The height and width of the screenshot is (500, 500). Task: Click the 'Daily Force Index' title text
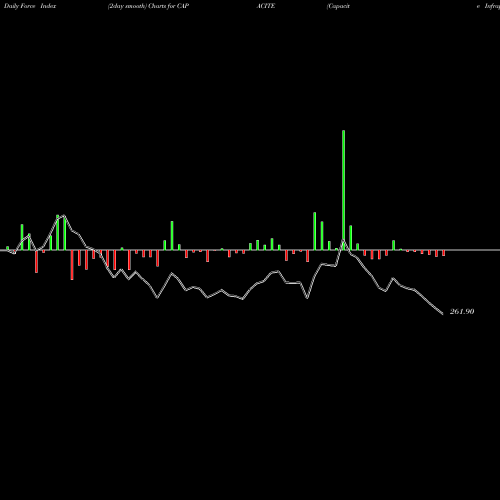[x=30, y=6]
